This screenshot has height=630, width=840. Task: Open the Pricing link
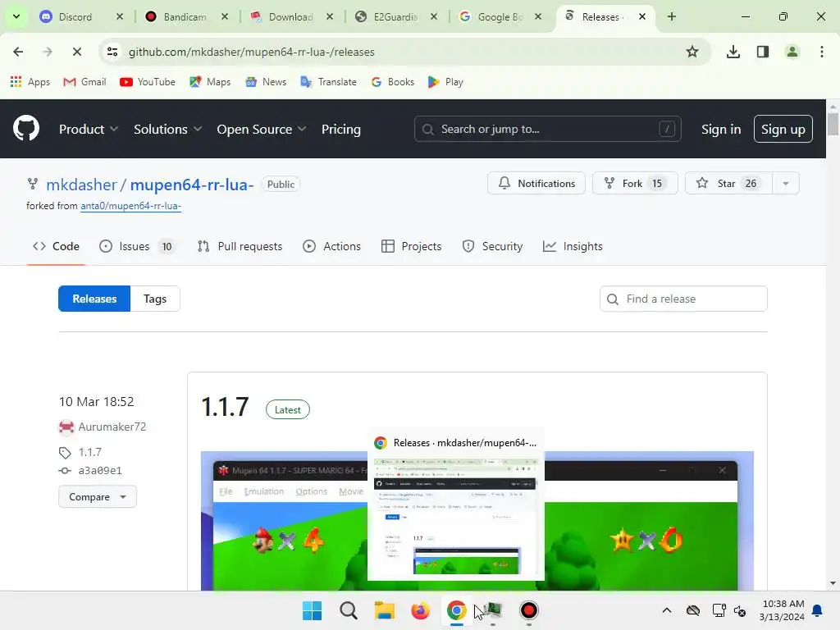click(340, 129)
